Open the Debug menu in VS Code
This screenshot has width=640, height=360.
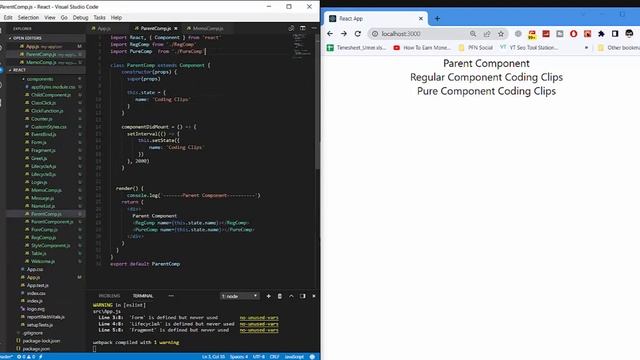tap(80, 18)
